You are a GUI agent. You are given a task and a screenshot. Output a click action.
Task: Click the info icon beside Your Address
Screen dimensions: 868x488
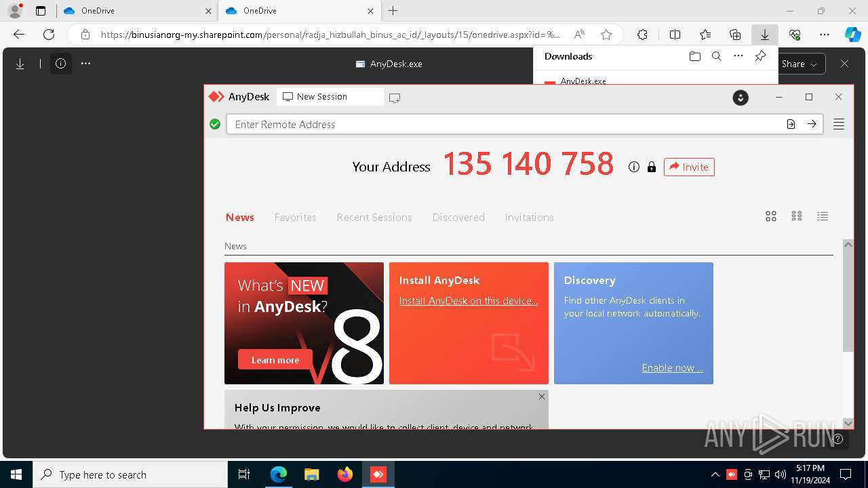click(634, 167)
